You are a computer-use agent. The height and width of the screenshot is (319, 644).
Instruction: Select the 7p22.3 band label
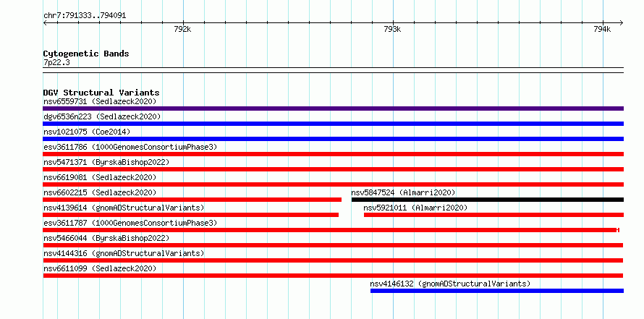point(56,63)
